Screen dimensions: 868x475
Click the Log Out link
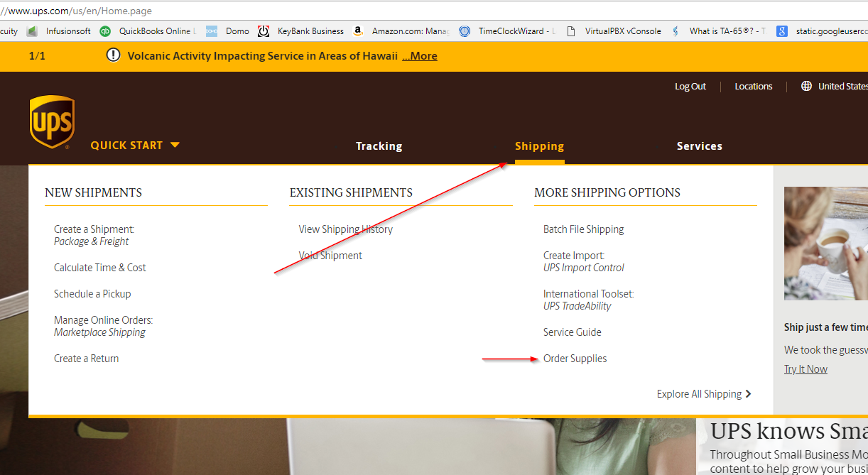tap(690, 86)
